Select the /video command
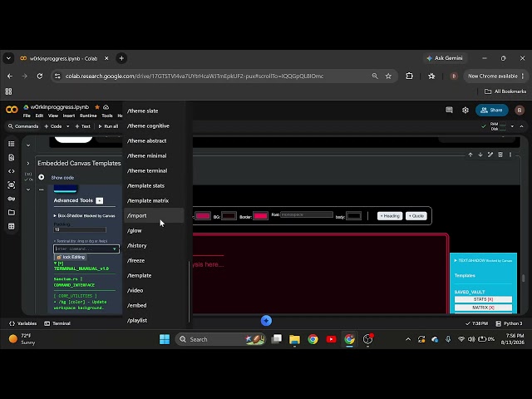This screenshot has height=399, width=532. 154,290
